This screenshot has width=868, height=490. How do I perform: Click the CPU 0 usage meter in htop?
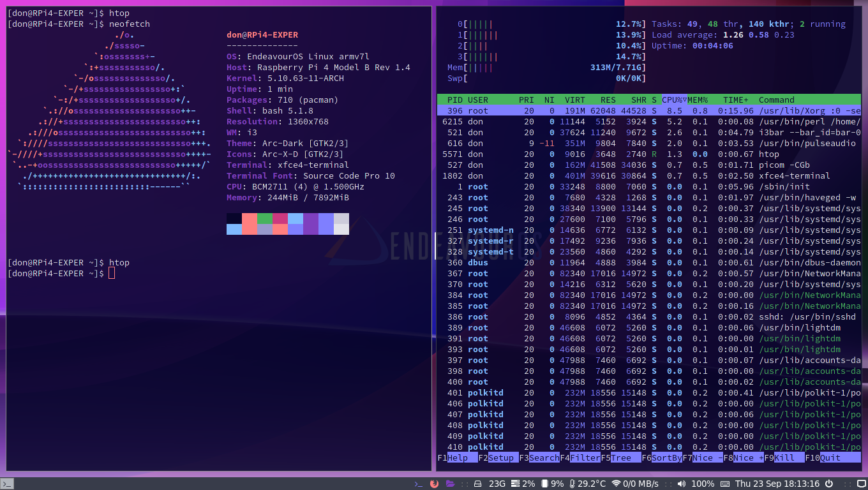coord(552,24)
